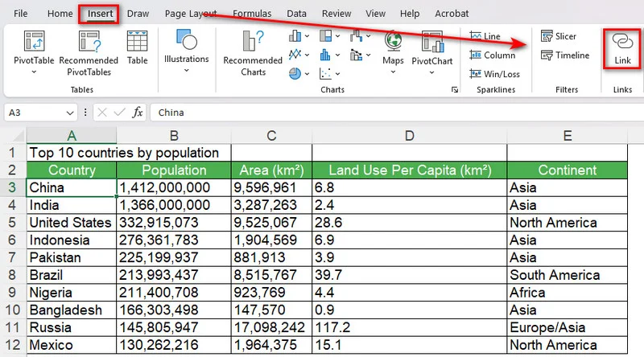Image resolution: width=644 pixels, height=357 pixels.
Task: Select the Insert tab
Action: pyautogui.click(x=100, y=14)
